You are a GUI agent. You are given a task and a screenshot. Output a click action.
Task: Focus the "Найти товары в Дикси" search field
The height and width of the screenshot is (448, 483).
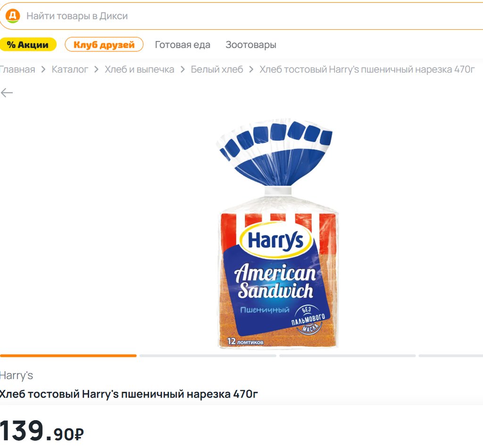click(236, 16)
